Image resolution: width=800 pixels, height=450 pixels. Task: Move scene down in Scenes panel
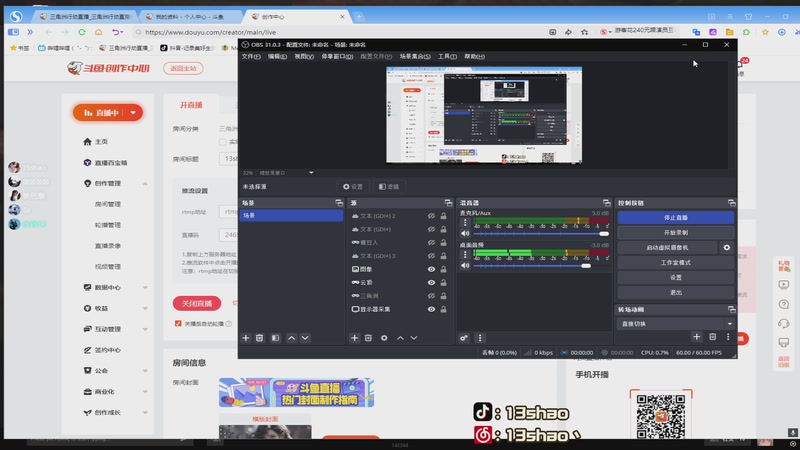tap(305, 338)
